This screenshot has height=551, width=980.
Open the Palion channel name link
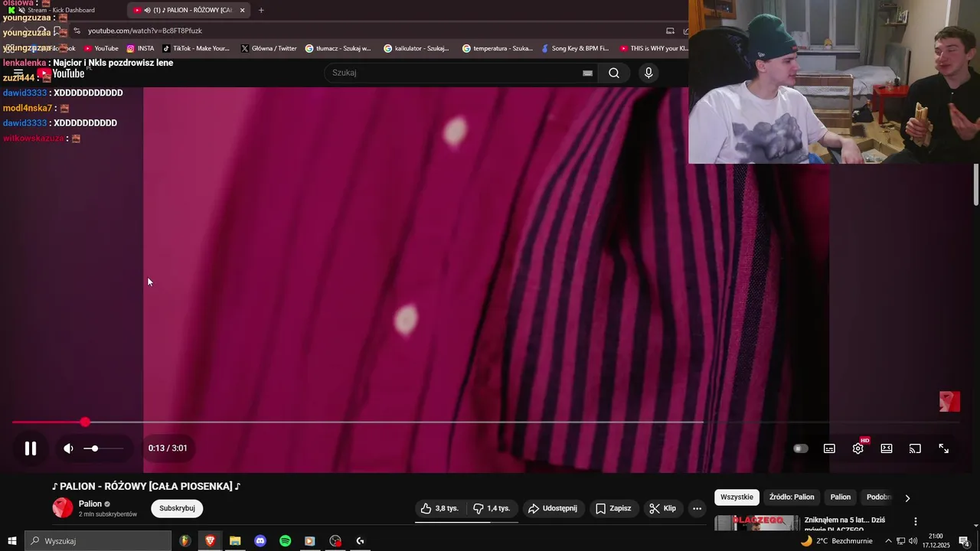click(x=90, y=504)
